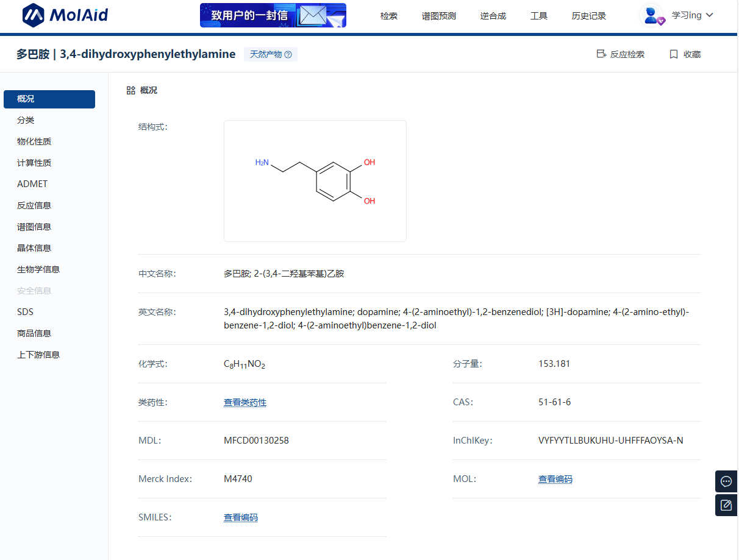Click the dopamine structure image

(315, 181)
